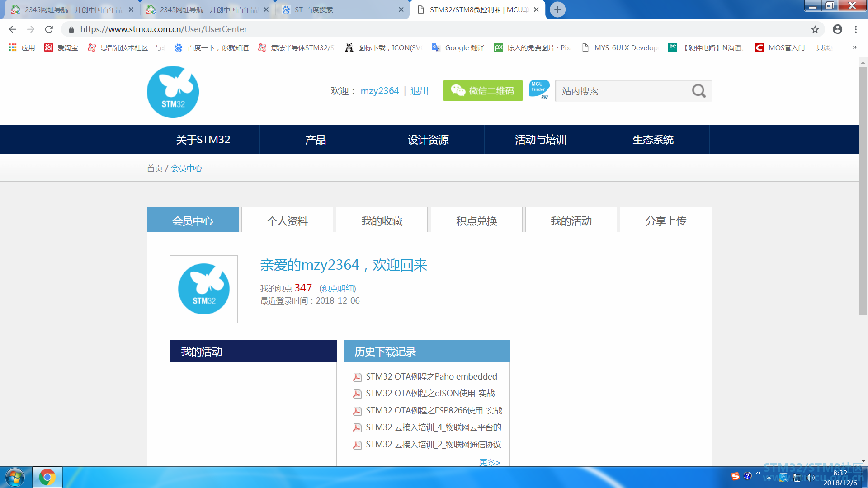Open the 图标下载 ICON bookmark
This screenshot has width=868, height=488.
[x=383, y=47]
